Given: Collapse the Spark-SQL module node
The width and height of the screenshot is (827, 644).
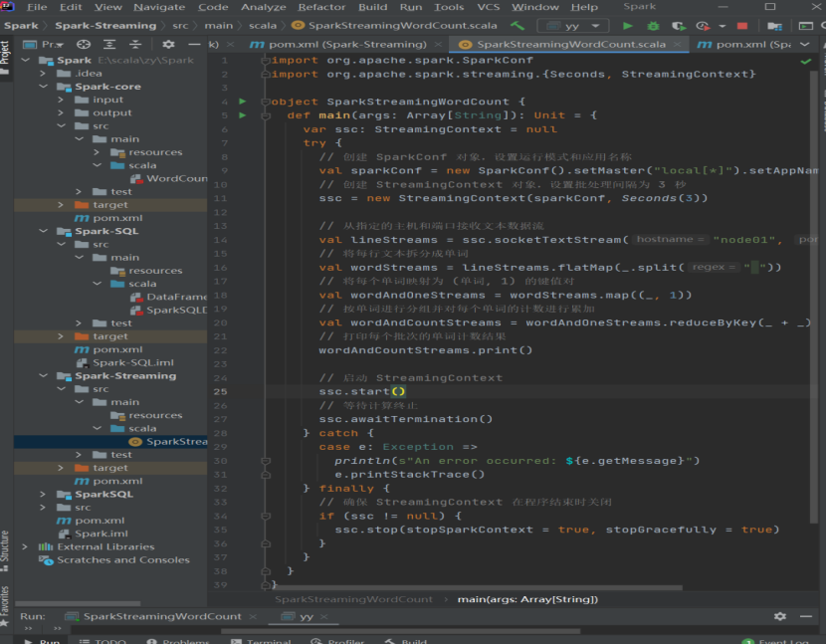Looking at the screenshot, I should (44, 231).
